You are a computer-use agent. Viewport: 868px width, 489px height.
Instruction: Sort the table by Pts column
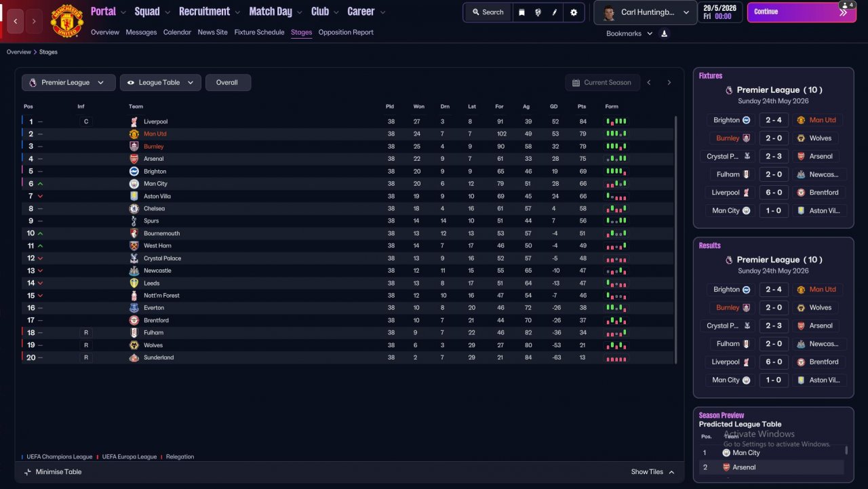(582, 106)
